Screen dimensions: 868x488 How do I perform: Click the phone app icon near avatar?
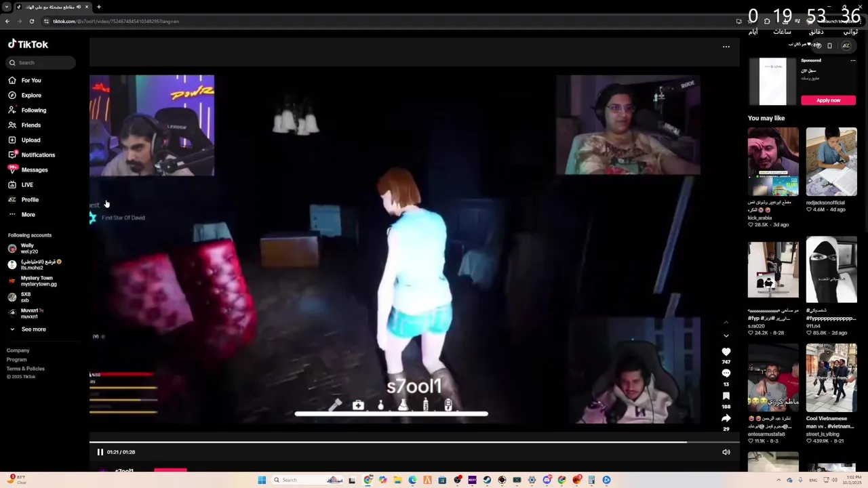(829, 45)
